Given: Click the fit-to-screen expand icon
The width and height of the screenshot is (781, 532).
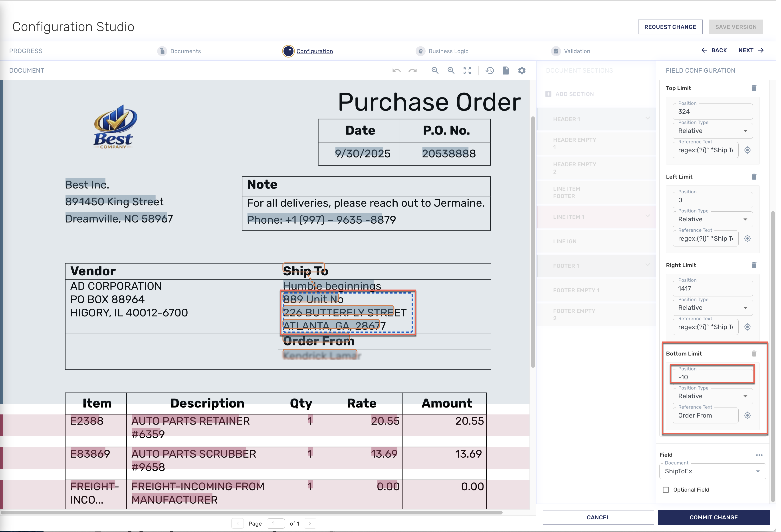Looking at the screenshot, I should [467, 71].
